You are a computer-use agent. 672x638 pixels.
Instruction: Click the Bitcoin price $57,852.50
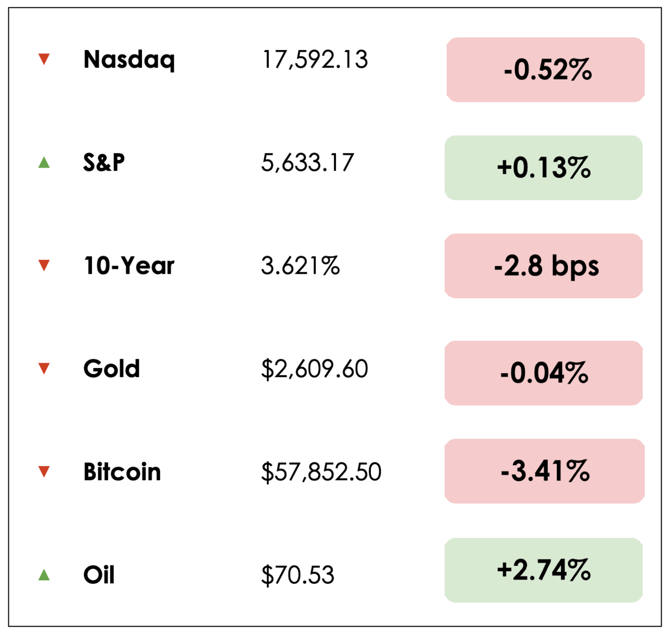point(321,472)
